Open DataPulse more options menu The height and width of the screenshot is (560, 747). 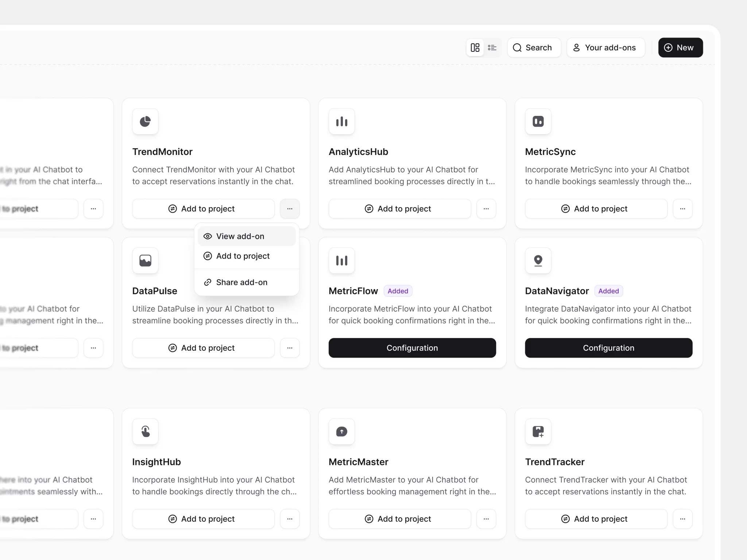click(x=290, y=348)
